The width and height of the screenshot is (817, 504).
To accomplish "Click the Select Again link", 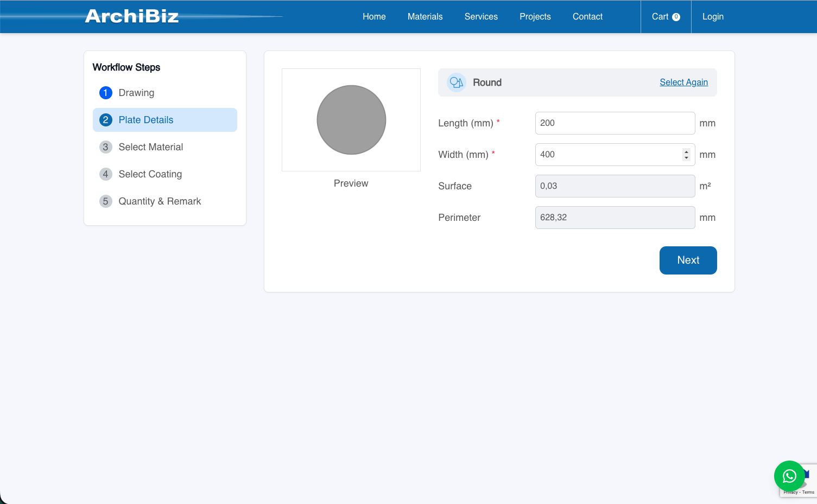I will tap(683, 82).
